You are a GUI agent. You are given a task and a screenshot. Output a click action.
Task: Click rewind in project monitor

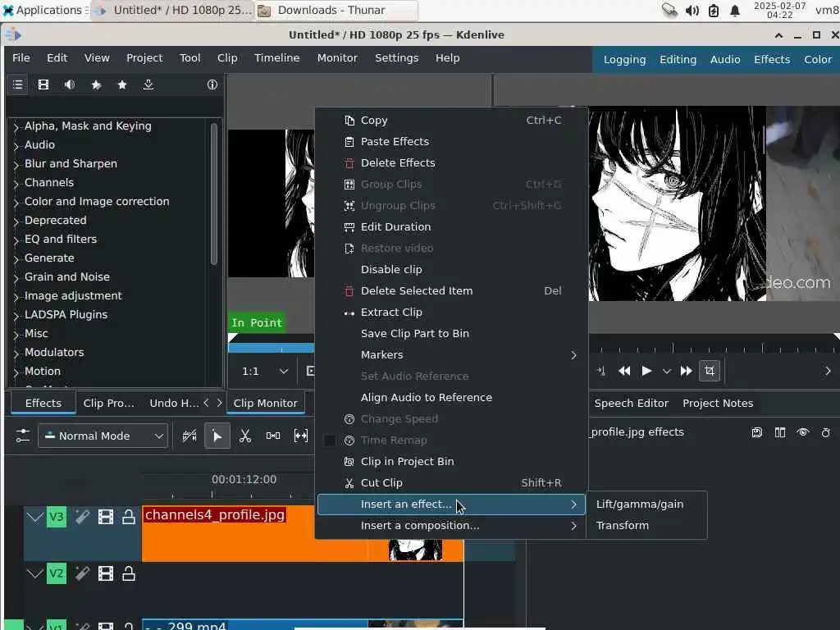(624, 371)
